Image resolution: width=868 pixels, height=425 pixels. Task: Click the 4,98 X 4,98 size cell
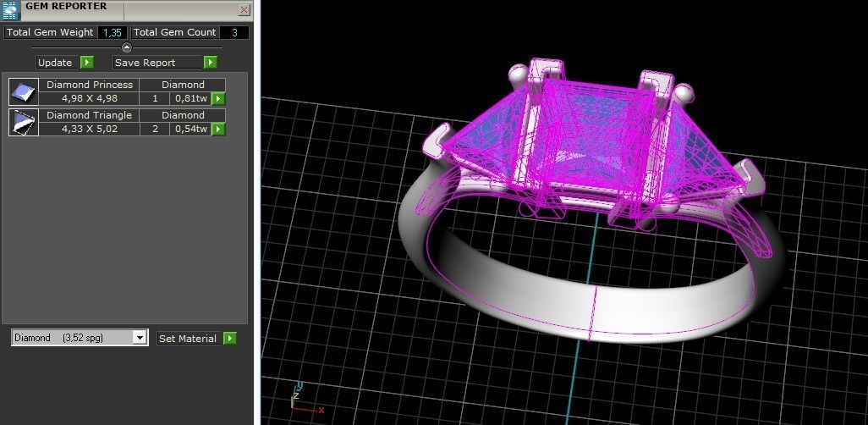coord(89,99)
